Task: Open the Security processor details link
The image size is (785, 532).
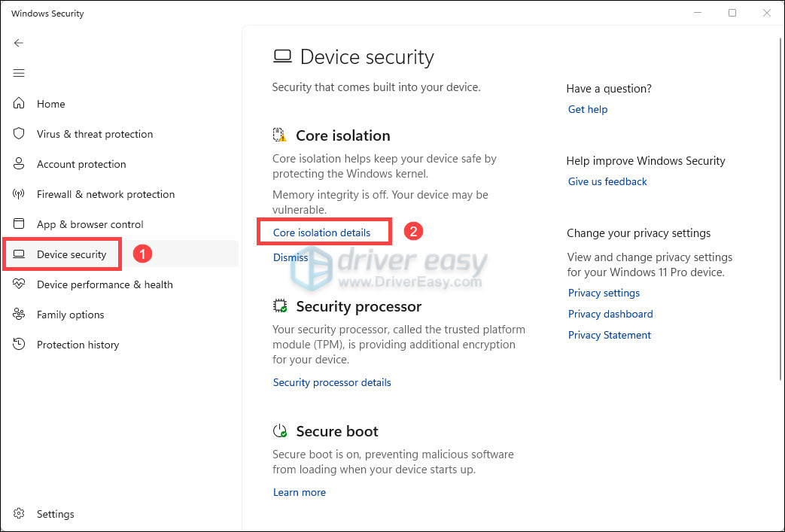Action: (332, 382)
